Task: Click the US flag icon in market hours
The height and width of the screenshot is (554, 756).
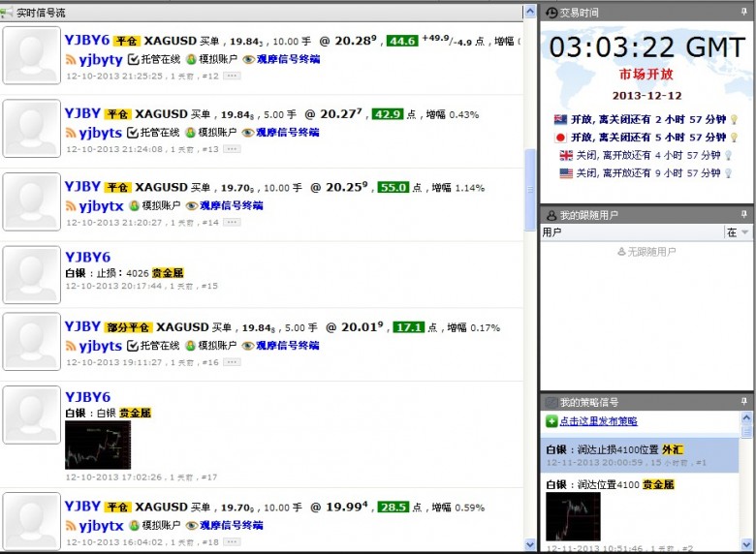Action: (566, 173)
